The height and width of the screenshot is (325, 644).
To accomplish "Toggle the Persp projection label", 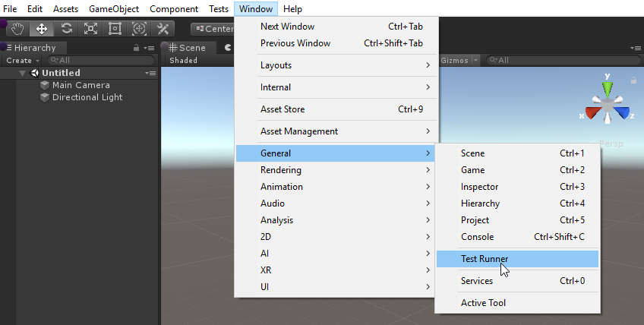I will click(611, 143).
